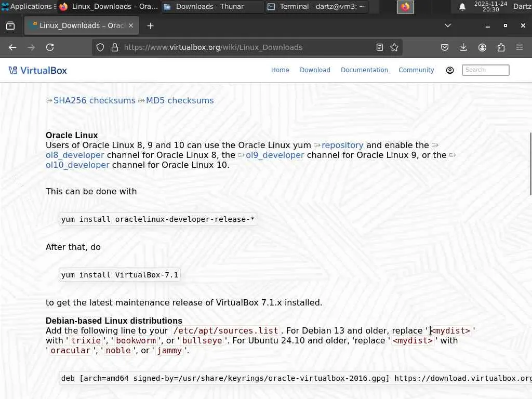Screen dimensions: 532x399
Task: Open the Oracle Linux yum repository link
Action: 342,145
